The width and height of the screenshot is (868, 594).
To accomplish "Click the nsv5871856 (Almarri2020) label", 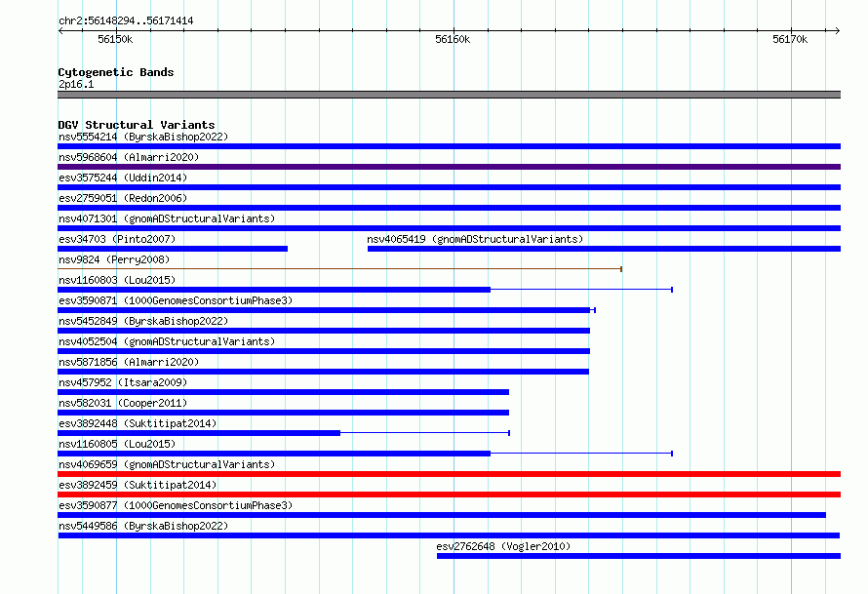I will tap(129, 362).
